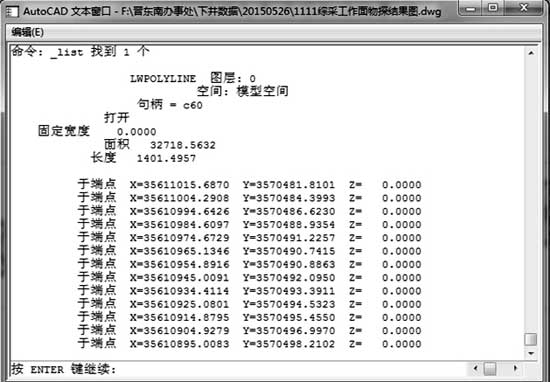
Task: Click the vertex row X=35610984.6097
Action: tap(249, 224)
